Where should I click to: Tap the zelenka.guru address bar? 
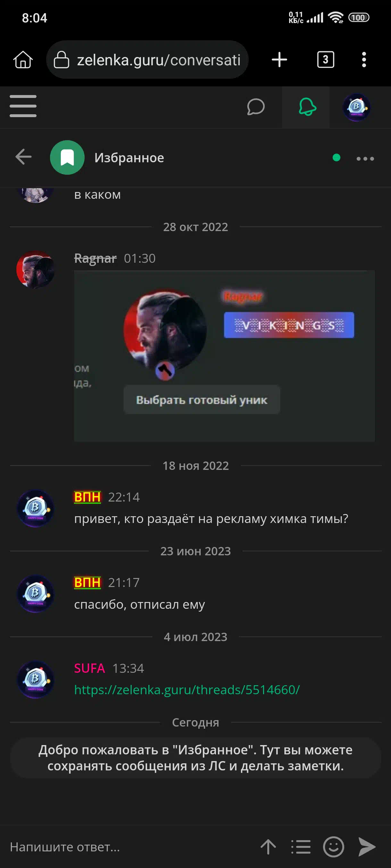[147, 60]
